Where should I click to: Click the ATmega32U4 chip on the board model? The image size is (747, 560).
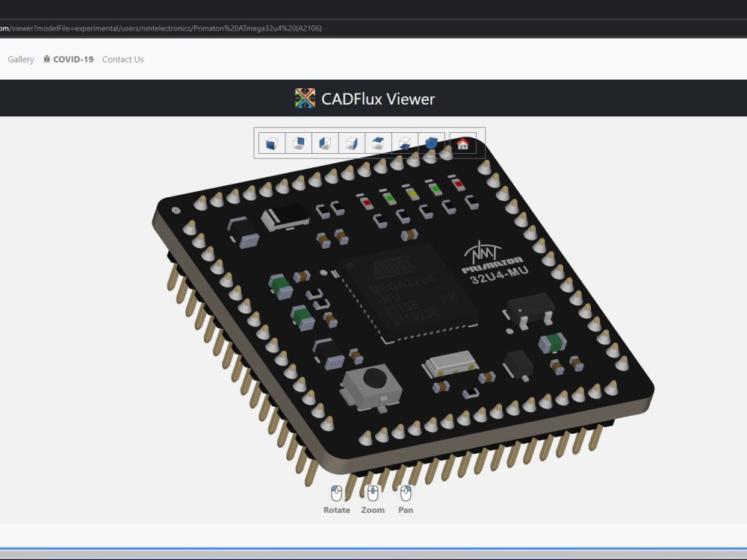tap(409, 291)
